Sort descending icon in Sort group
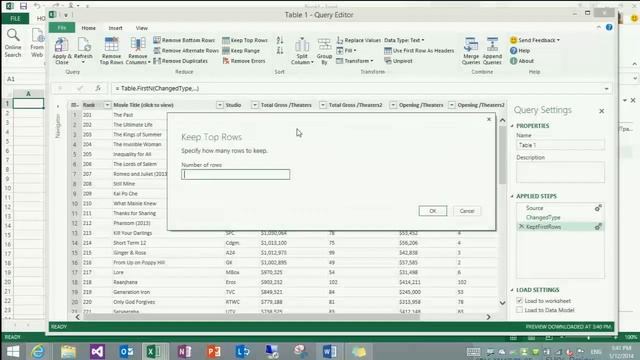640x360 pixels. [280, 51]
